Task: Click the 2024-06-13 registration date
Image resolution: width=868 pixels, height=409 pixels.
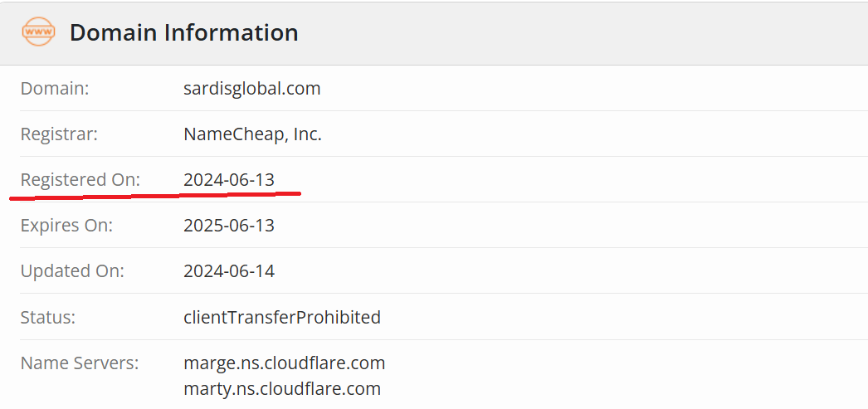Action: tap(229, 179)
